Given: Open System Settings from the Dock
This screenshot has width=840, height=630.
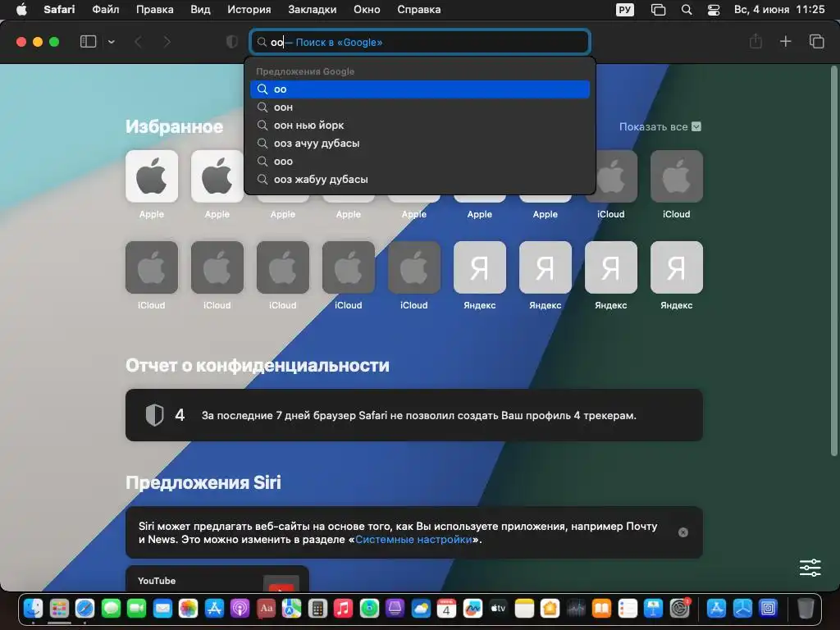Looking at the screenshot, I should [x=679, y=608].
